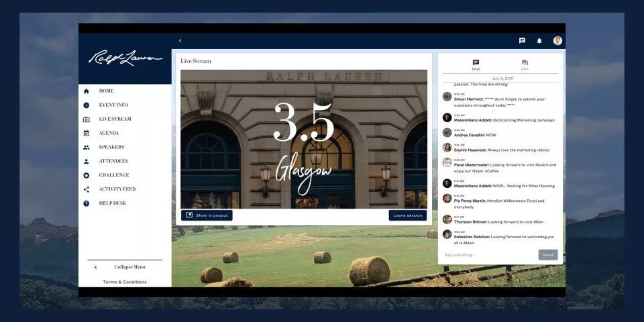Click Show in popout button

[x=207, y=215]
